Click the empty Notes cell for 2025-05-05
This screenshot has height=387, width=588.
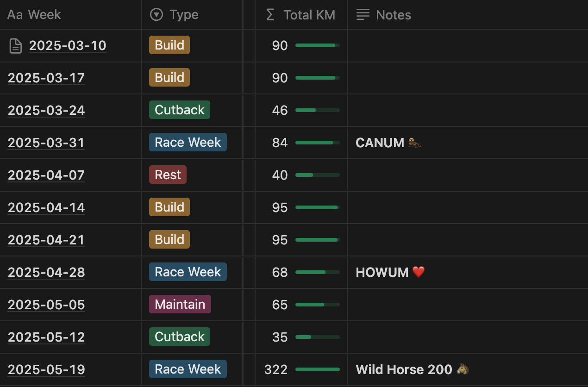tap(468, 305)
